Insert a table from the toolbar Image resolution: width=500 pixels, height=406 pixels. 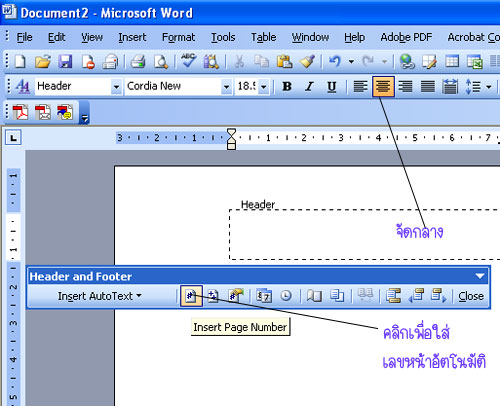point(452,62)
